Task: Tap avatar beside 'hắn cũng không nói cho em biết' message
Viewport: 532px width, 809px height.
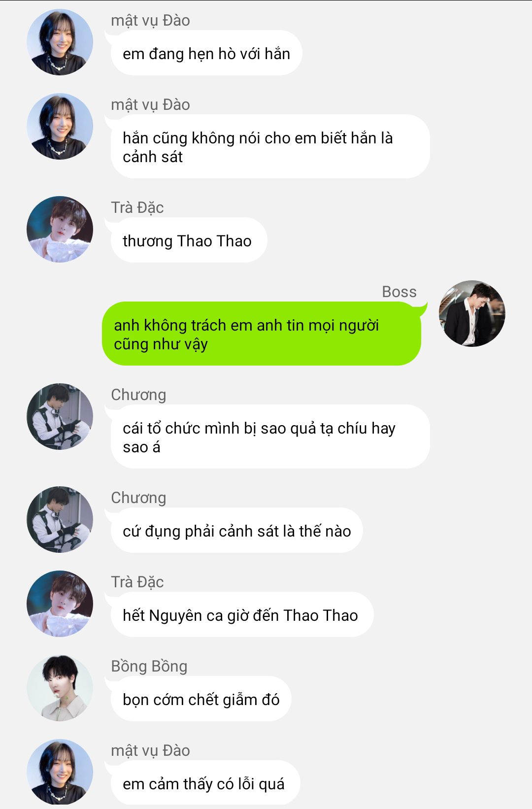Action: coord(60,127)
